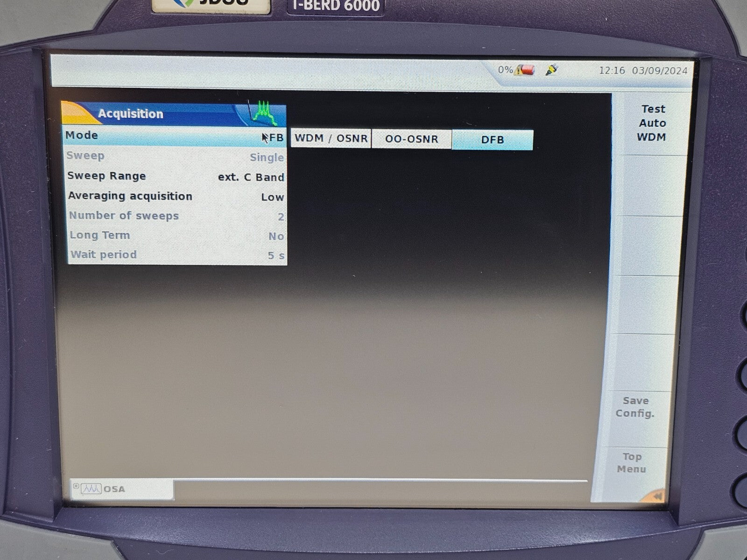Switch Sweep from Single to another mode
The height and width of the screenshot is (560, 747).
[177, 157]
